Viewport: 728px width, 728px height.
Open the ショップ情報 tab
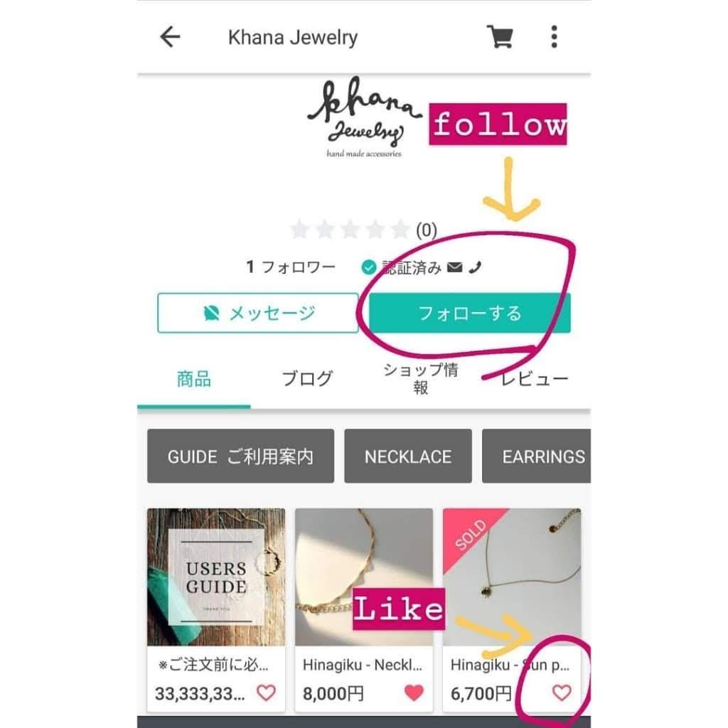click(421, 379)
